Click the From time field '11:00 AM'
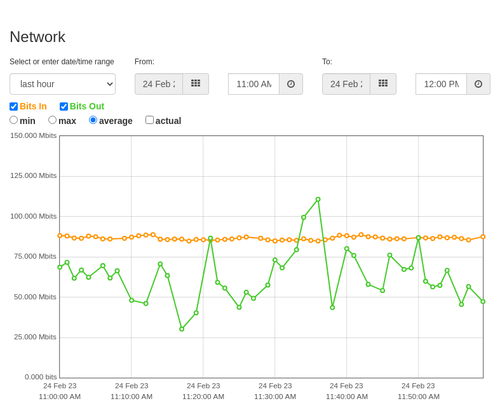 (254, 84)
